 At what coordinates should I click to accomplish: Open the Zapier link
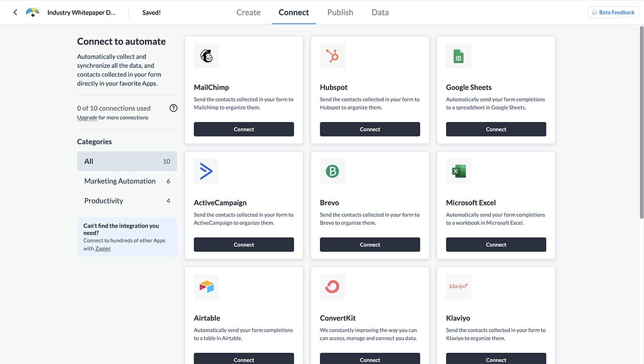(103, 249)
